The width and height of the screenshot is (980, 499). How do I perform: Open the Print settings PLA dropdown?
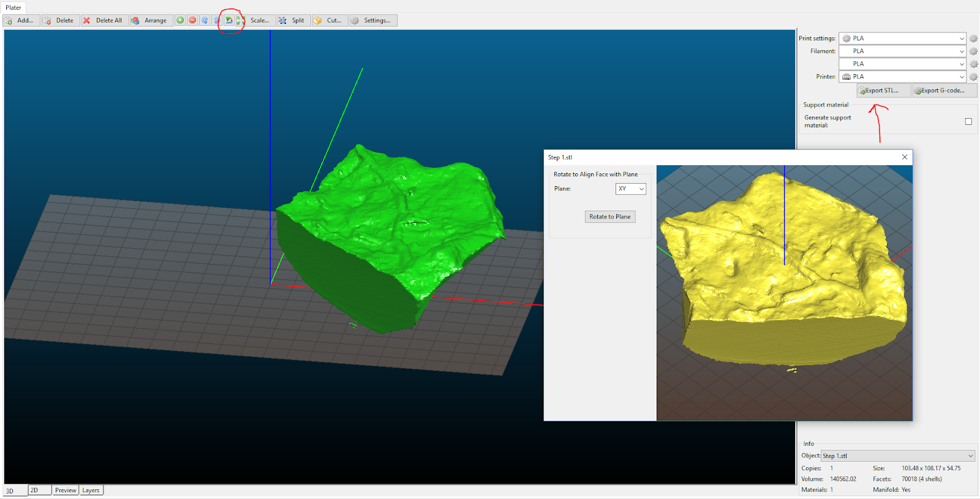(x=902, y=39)
